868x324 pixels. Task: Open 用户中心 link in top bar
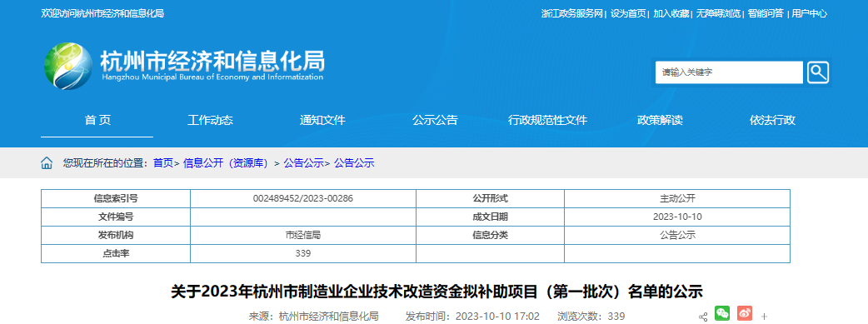[x=810, y=13]
